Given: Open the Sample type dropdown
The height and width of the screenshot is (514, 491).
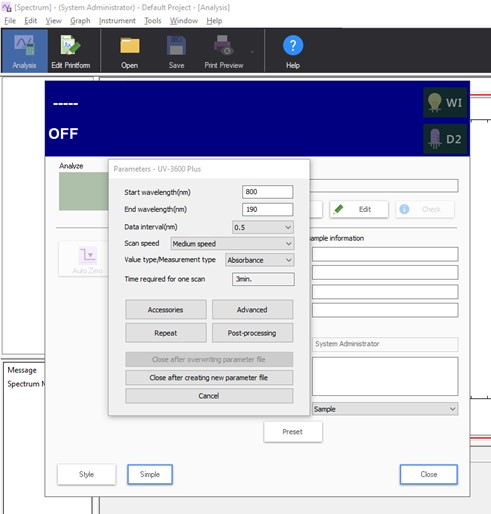Looking at the screenshot, I should 385,409.
